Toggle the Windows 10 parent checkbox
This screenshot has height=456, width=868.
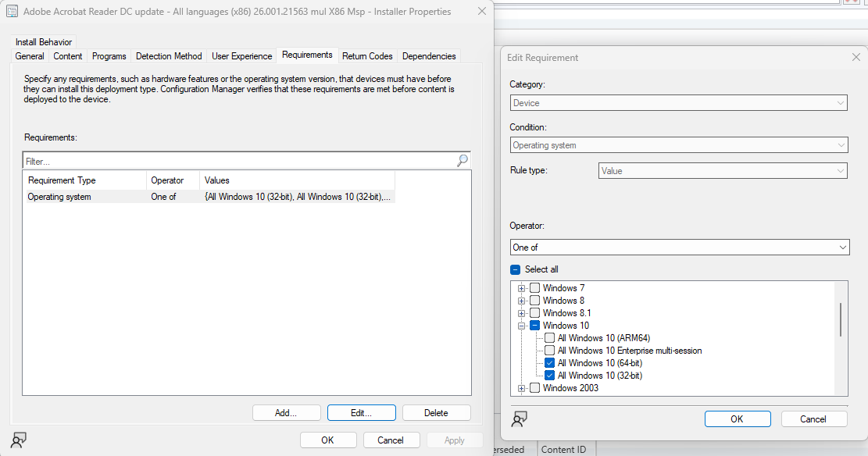point(534,326)
